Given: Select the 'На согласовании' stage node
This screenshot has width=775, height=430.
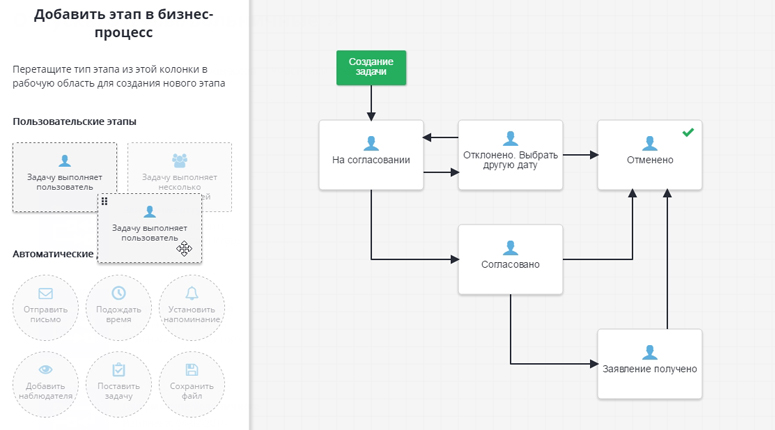Looking at the screenshot, I should (371, 155).
